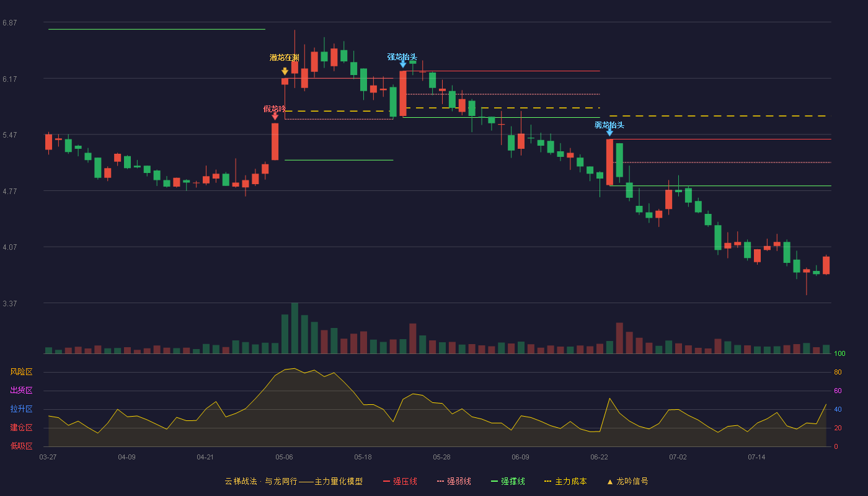This screenshot has height=496, width=868.
Task: Click the 03-27 date label
Action: tap(48, 457)
